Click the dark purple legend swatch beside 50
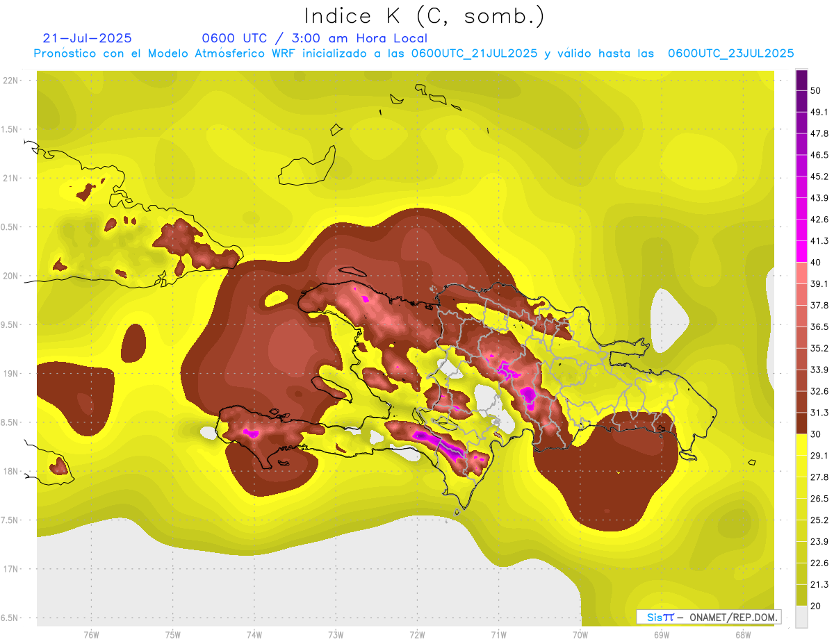 (x=801, y=80)
